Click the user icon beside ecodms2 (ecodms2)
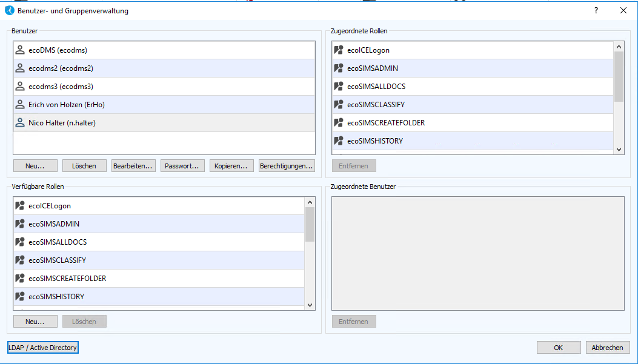 pyautogui.click(x=20, y=68)
